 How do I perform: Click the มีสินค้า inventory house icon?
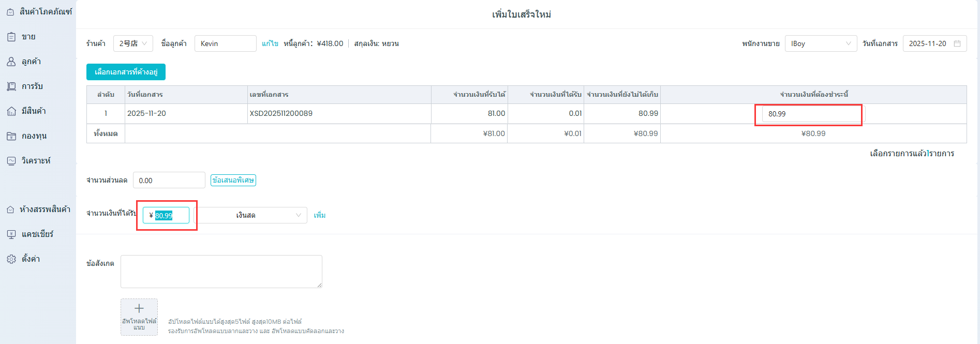[11, 111]
